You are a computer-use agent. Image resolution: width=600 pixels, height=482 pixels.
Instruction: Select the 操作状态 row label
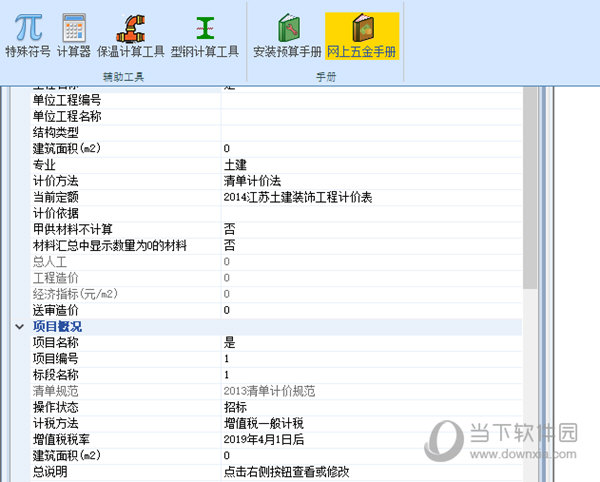click(55, 407)
